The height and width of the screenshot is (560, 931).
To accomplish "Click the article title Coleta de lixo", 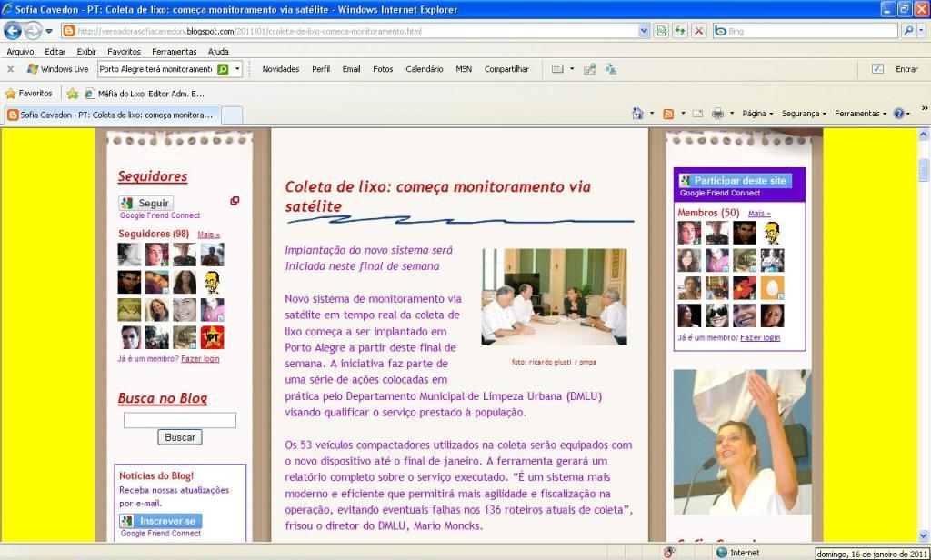I will pyautogui.click(x=437, y=196).
